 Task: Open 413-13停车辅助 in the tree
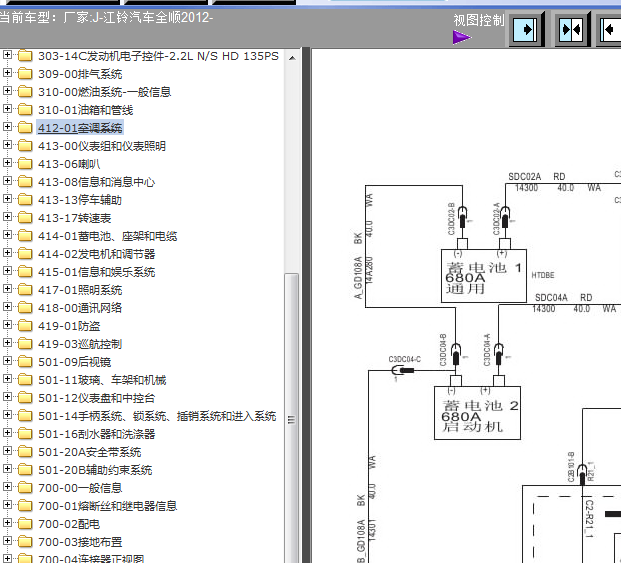(80, 200)
